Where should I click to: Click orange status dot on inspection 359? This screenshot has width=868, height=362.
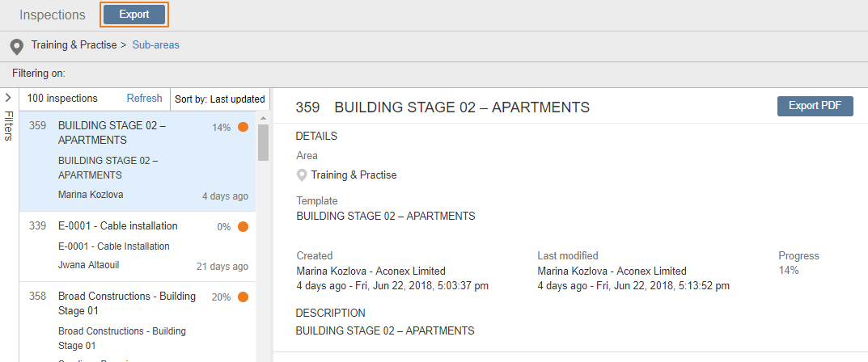[x=243, y=127]
